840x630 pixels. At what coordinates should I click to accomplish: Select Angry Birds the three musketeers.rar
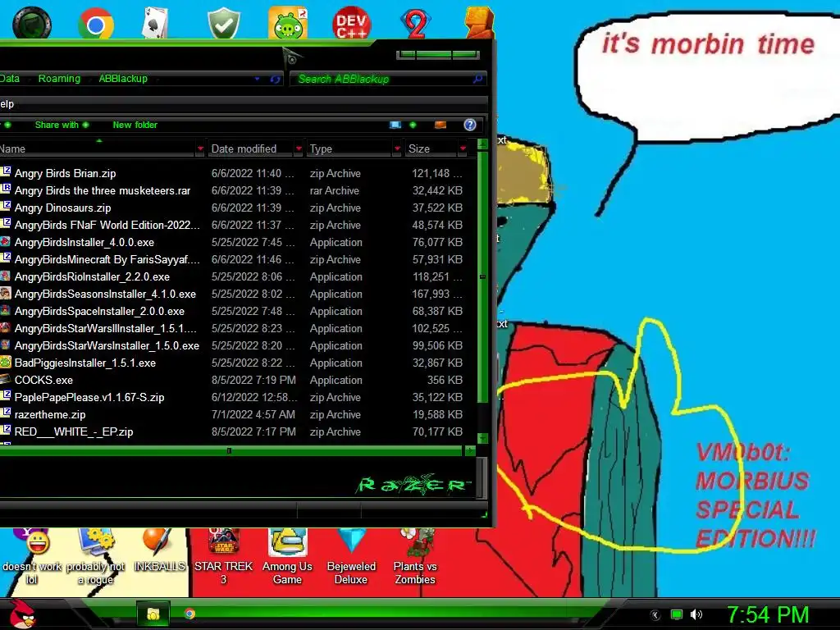click(103, 190)
